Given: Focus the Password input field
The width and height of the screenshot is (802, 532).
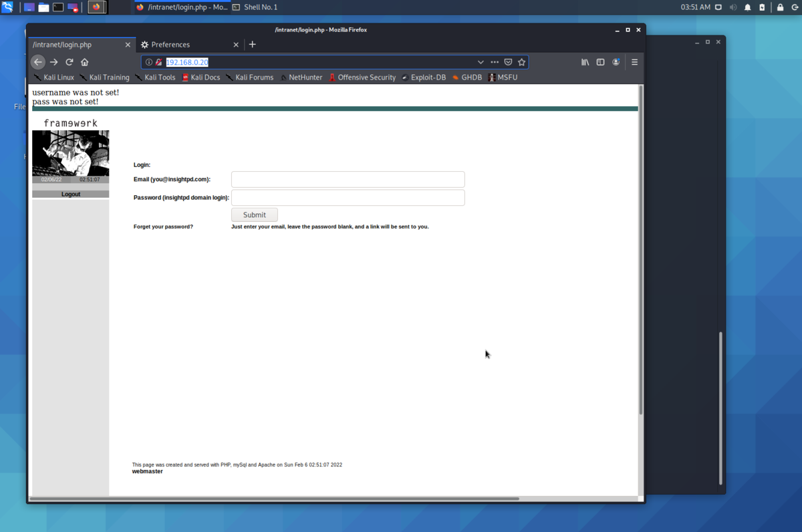Looking at the screenshot, I should (x=348, y=197).
